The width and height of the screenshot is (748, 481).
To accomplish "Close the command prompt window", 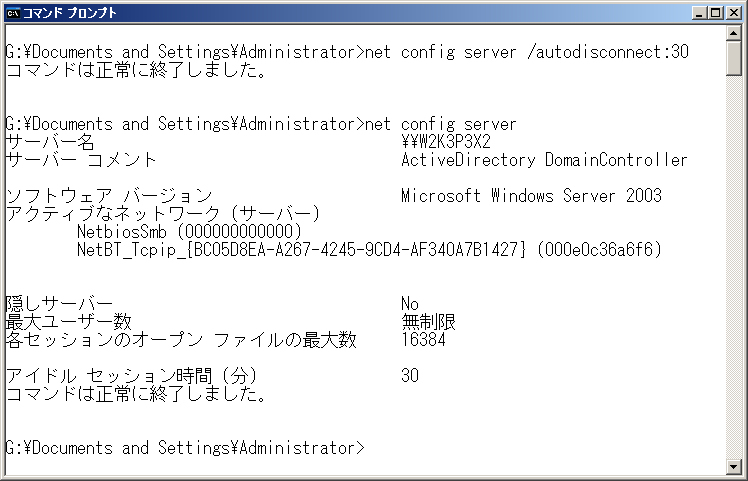I will coord(734,13).
